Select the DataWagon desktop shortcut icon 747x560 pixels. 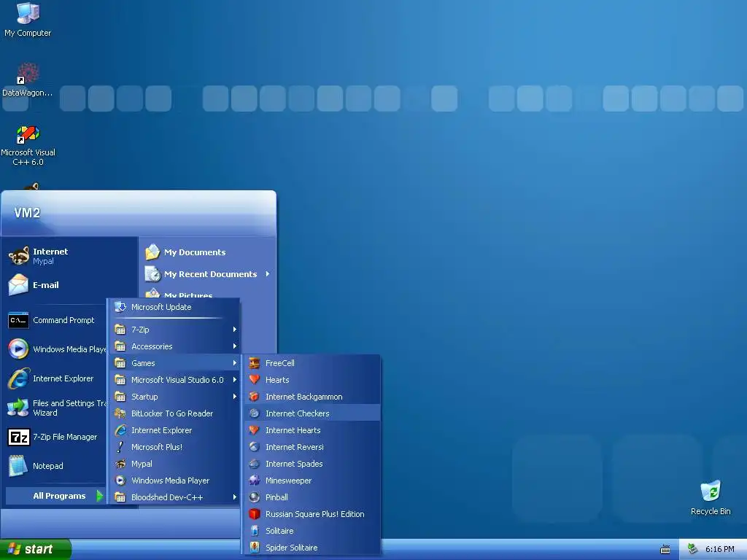(28, 74)
